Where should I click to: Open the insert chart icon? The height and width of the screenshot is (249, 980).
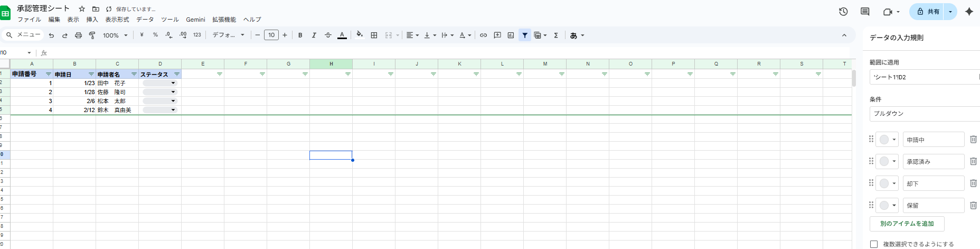[x=511, y=35]
